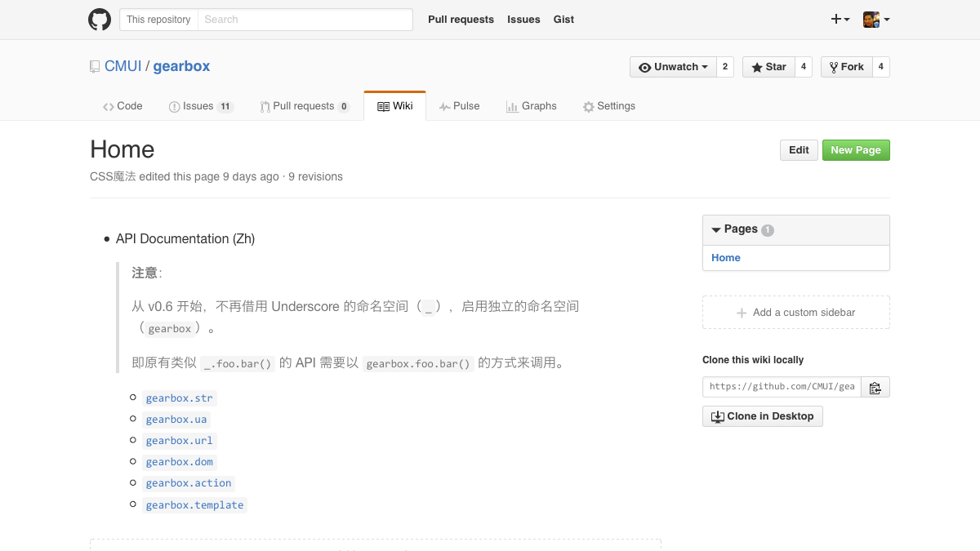Open the gearbox.dom documentation link
The image size is (980, 551).
pyautogui.click(x=179, y=462)
